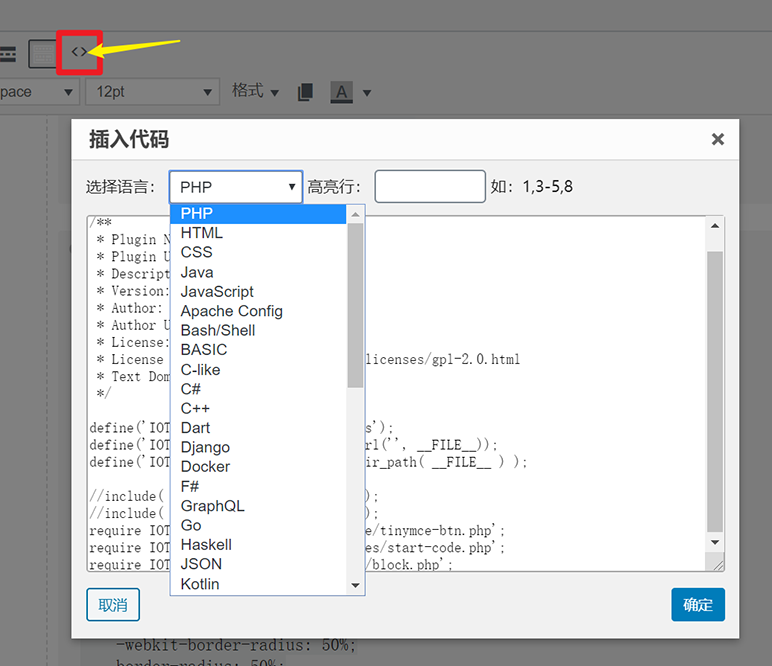Click the insert code angle-brackets toolbar icon
The height and width of the screenshot is (666, 772).
point(79,51)
